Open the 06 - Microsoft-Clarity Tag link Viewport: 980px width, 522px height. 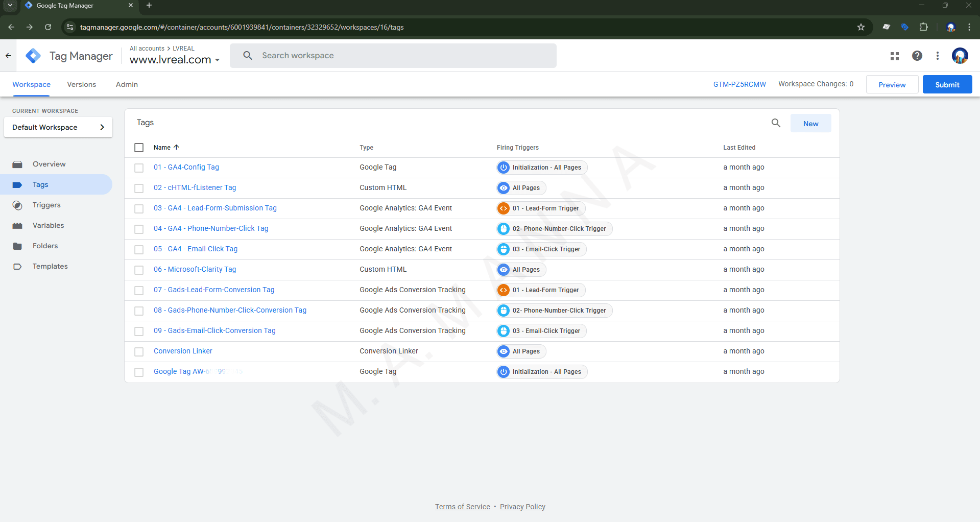coord(195,270)
